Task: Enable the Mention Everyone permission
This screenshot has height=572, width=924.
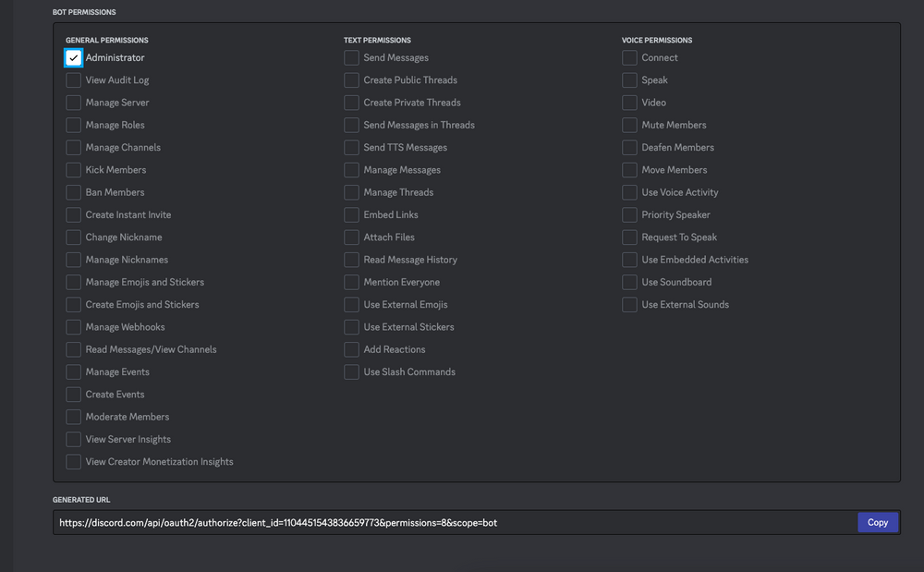Action: click(351, 282)
